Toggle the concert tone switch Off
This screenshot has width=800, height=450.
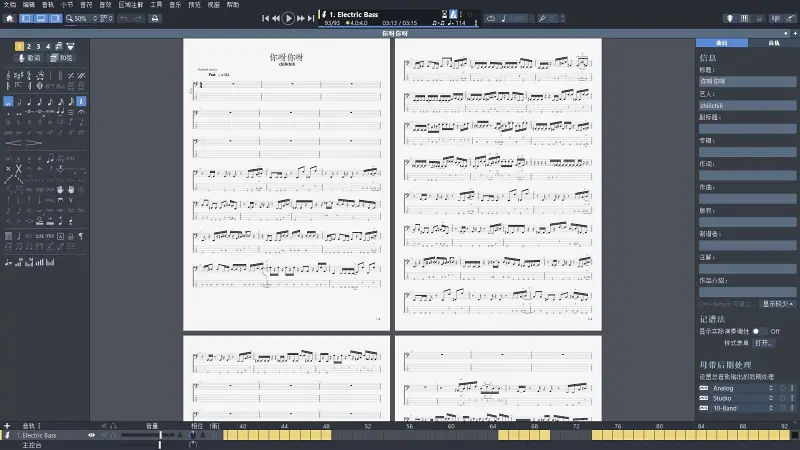point(760,331)
